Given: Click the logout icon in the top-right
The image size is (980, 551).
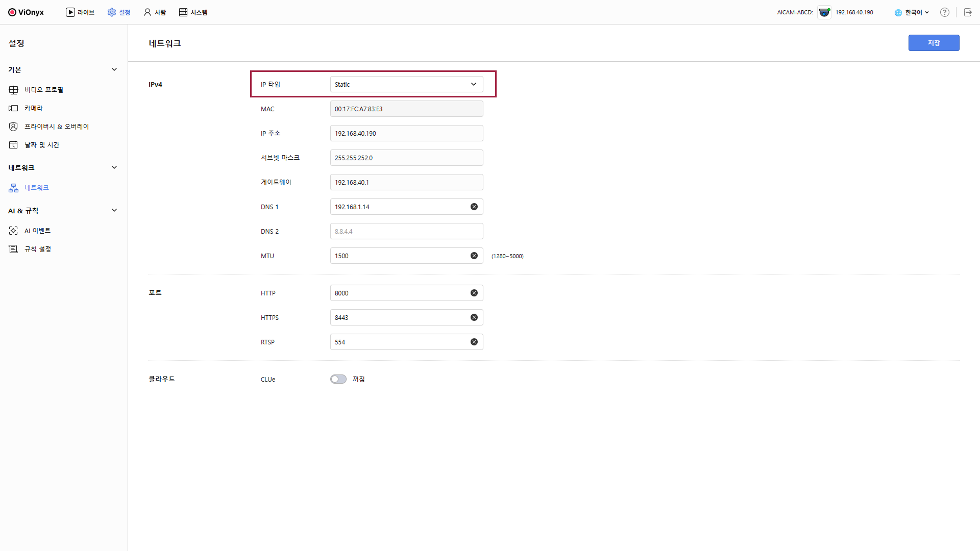Looking at the screenshot, I should coord(968,12).
